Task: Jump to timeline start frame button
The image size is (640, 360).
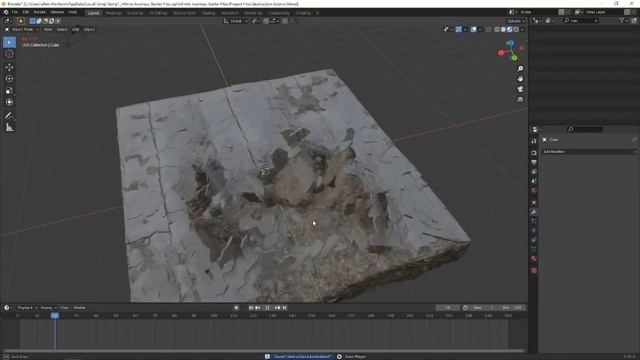Action: [251, 308]
